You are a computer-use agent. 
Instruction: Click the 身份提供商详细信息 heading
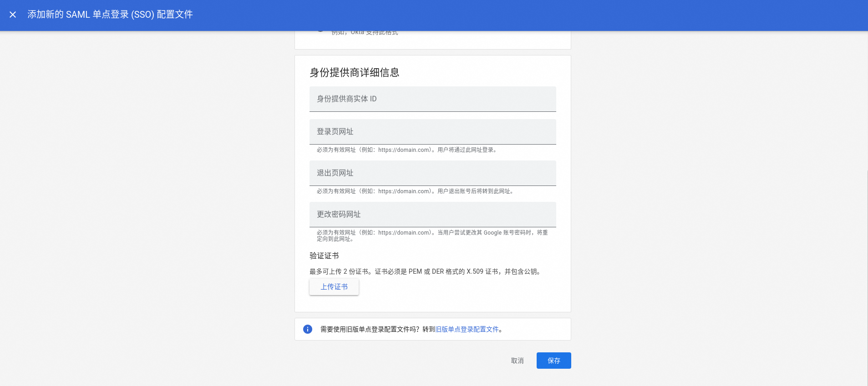[x=355, y=72]
